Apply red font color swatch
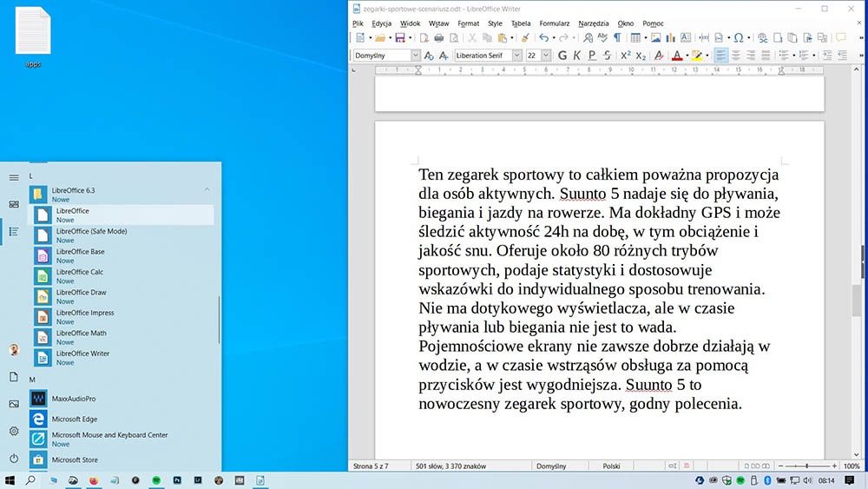The height and width of the screenshot is (489, 868). (677, 56)
